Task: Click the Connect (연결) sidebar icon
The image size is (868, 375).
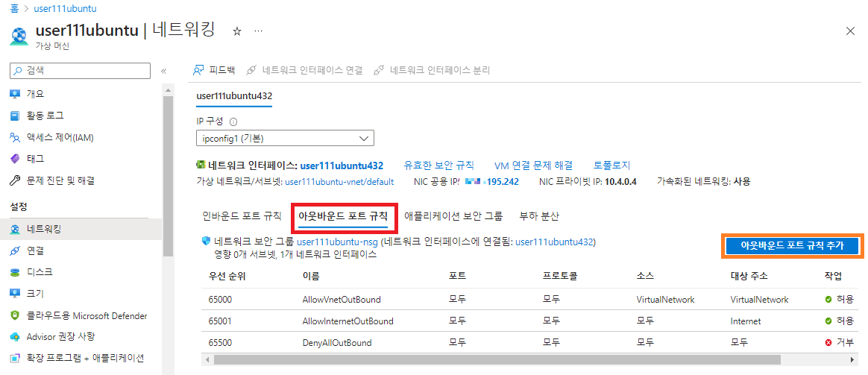Action: tap(15, 251)
